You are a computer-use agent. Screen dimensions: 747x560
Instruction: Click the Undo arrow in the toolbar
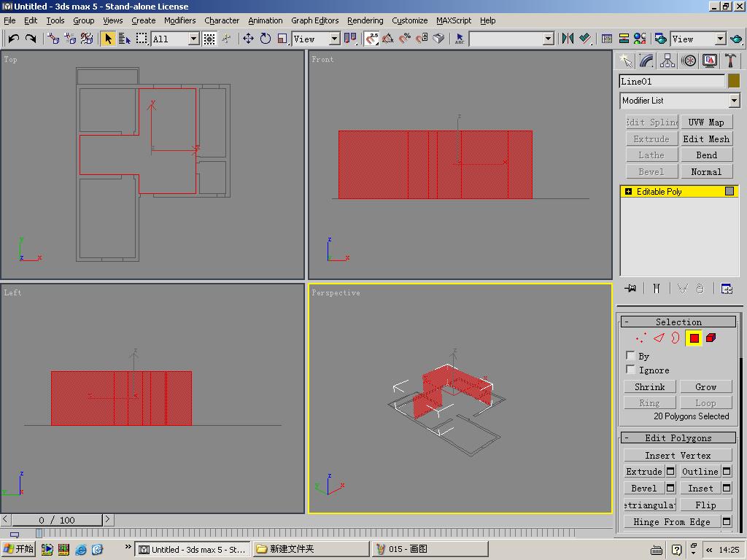point(13,39)
